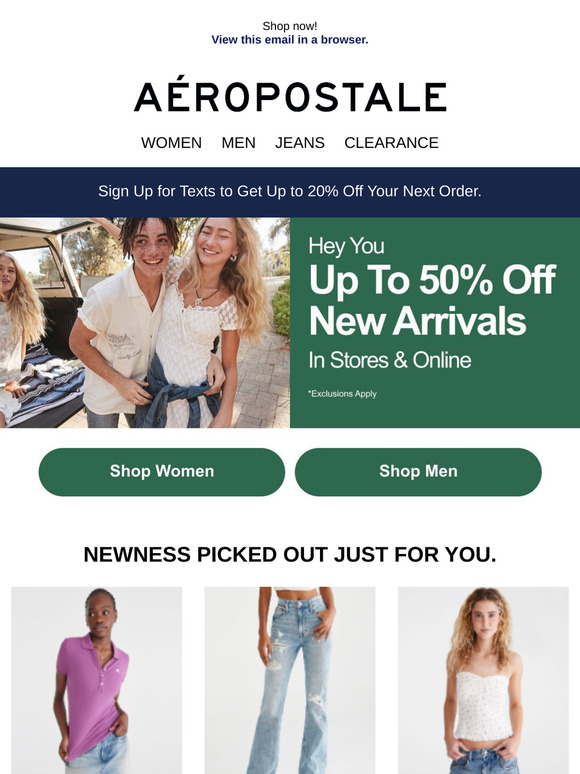580x774 pixels.
Task: Go to the JEANS category
Action: (300, 143)
